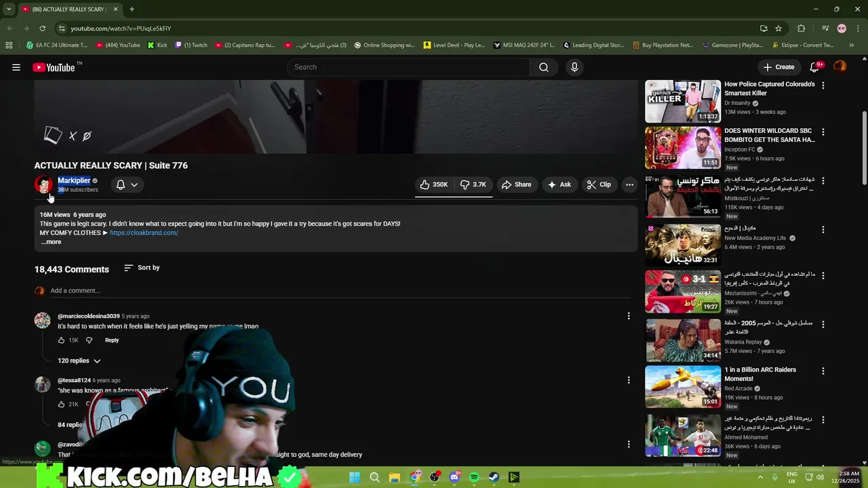Open '1 in a Billion ARC Raiders Moments' thumbnail

(683, 386)
